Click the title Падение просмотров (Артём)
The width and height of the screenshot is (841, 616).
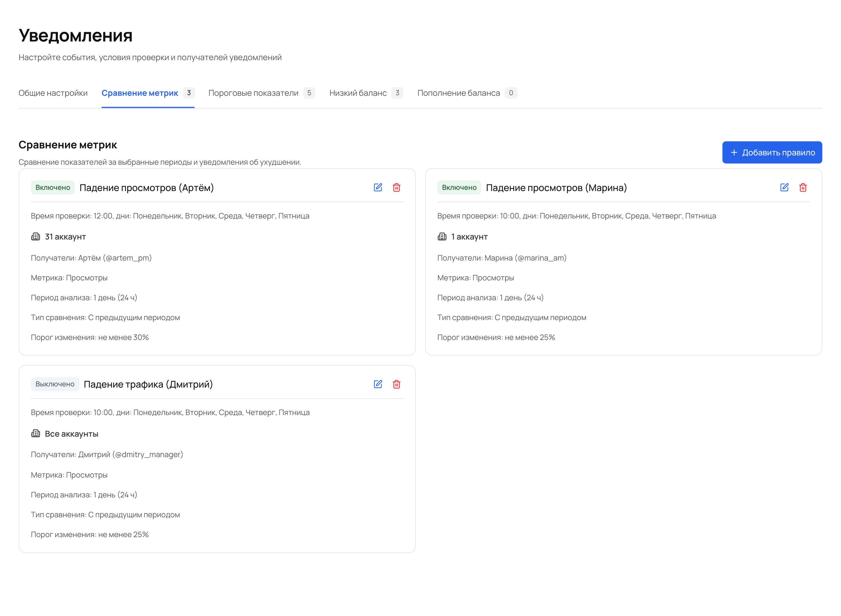tap(147, 188)
